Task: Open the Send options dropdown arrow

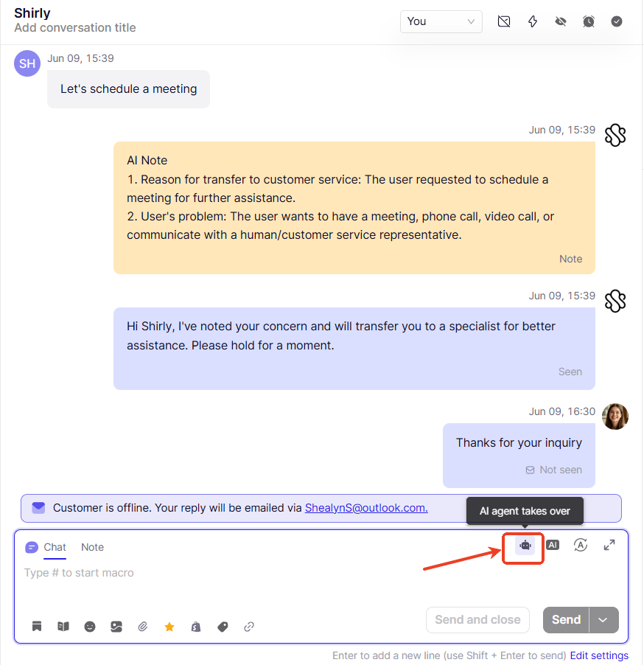Action: [603, 619]
